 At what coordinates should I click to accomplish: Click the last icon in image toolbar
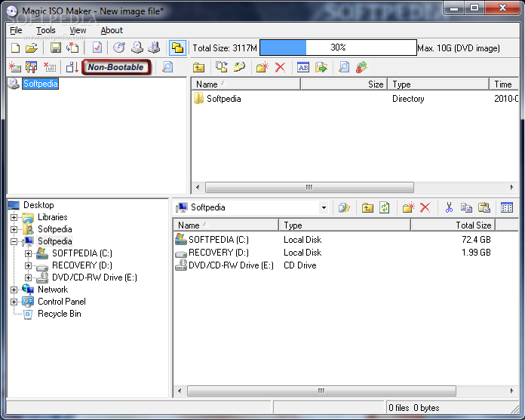pyautogui.click(x=361, y=67)
